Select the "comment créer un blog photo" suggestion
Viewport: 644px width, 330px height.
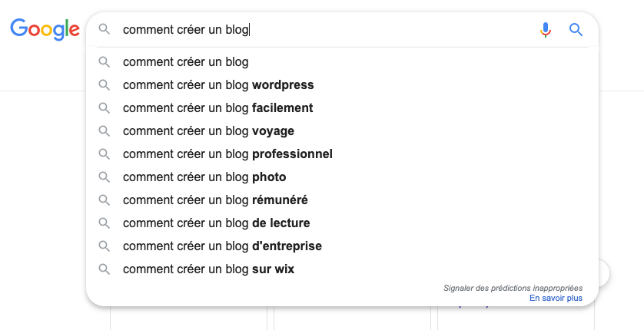(204, 177)
